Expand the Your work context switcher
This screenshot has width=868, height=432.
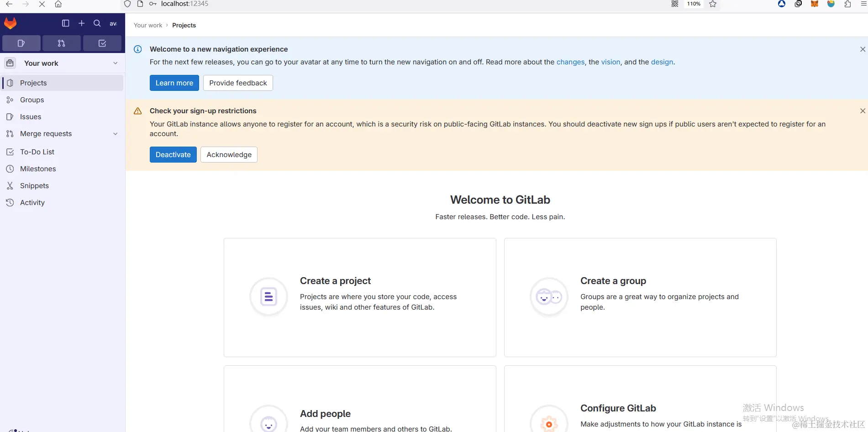click(63, 63)
